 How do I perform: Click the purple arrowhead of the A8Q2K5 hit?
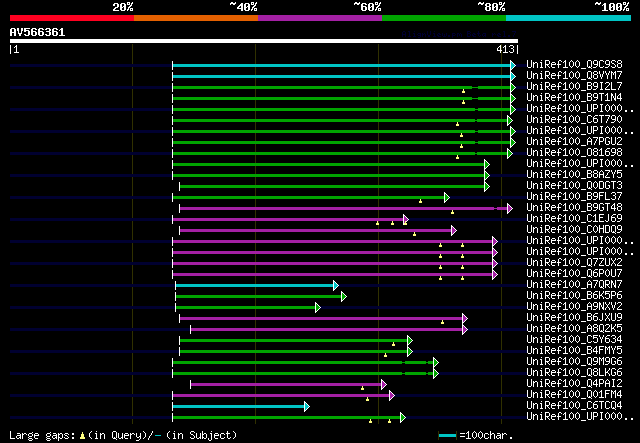(465, 330)
